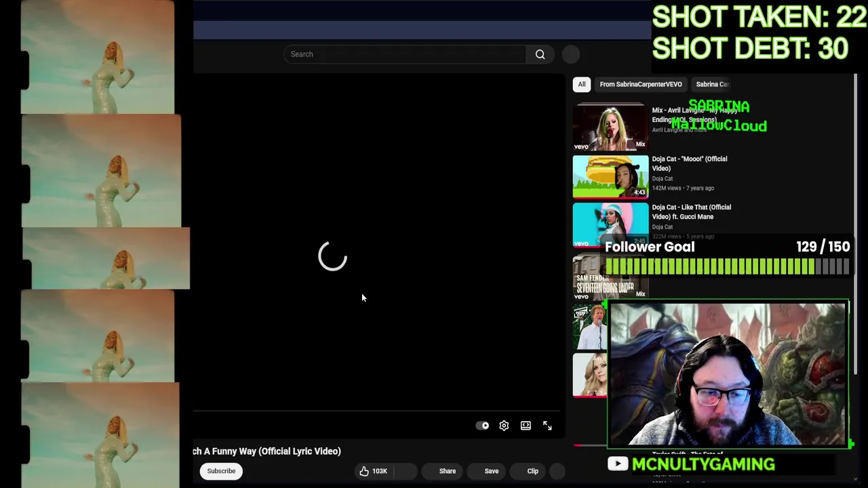Screen dimensions: 868x488
Task: Click the Doja Cat channel name under Mooo!
Action: tap(662, 178)
